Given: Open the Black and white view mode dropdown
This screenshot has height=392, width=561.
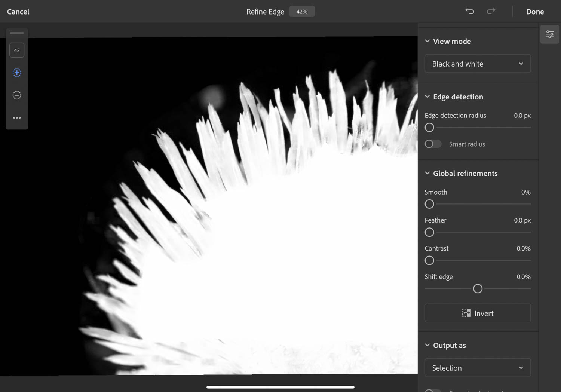Looking at the screenshot, I should 478,64.
